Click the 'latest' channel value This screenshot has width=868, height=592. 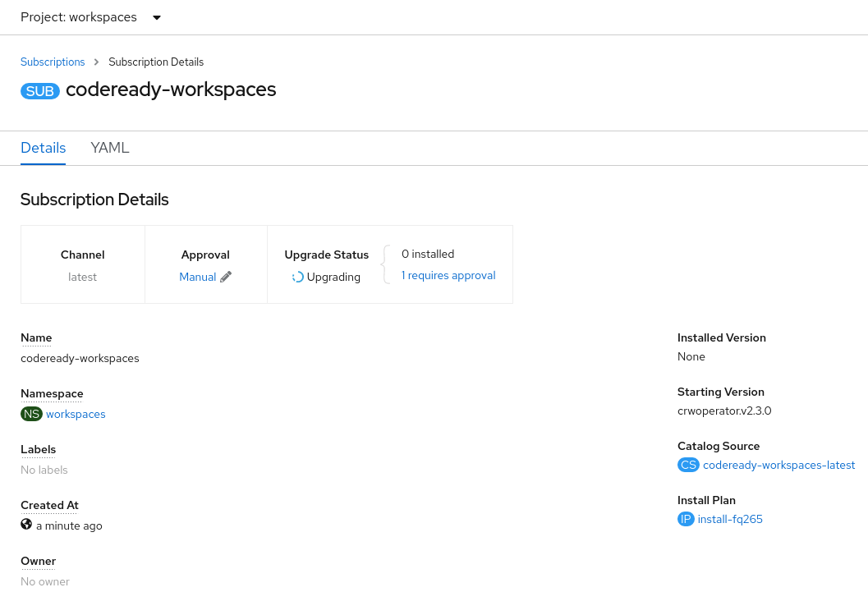[x=82, y=277]
